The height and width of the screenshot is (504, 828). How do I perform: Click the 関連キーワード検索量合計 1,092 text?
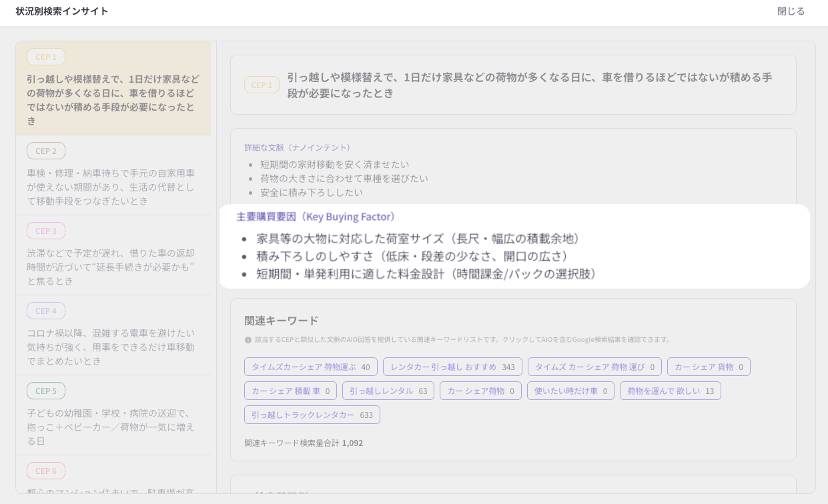(304, 443)
